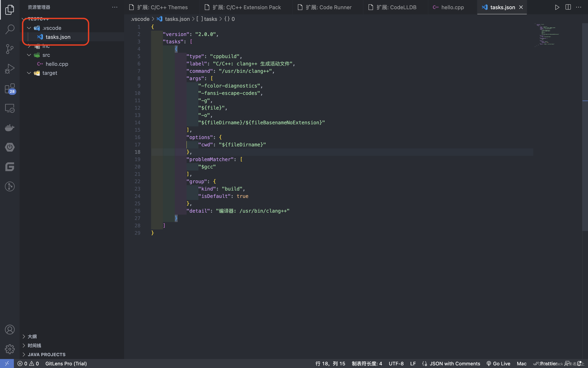
Task: Click Mac status bar item
Action: click(x=521, y=364)
